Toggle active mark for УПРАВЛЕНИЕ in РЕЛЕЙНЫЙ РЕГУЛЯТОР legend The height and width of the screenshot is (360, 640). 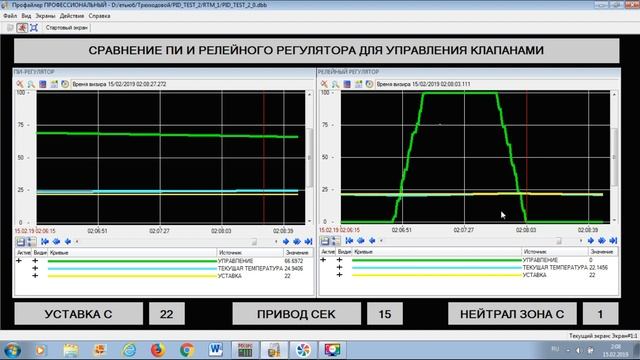323,260
